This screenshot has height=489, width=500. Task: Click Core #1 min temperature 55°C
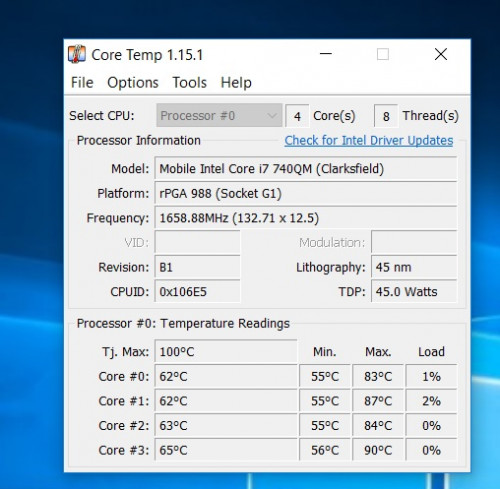pyautogui.click(x=325, y=401)
